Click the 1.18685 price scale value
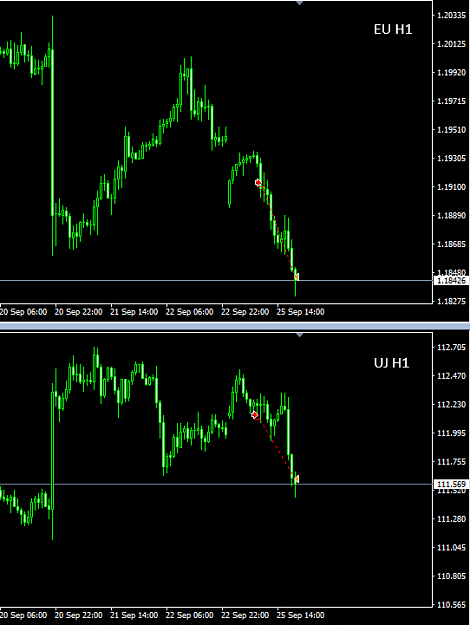The width and height of the screenshot is (470, 625). [x=451, y=244]
